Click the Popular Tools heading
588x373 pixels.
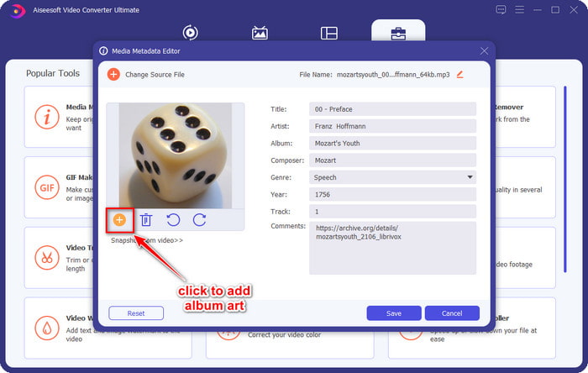[53, 73]
